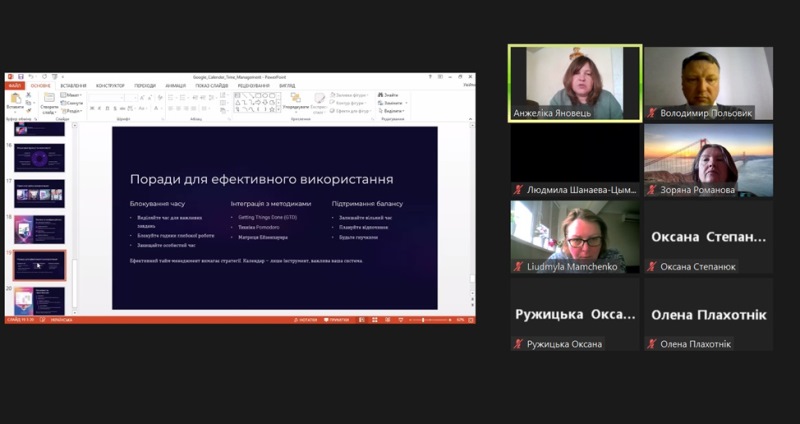The image size is (800, 424).
Task: Collapse the ribbon with the small arrow
Action: coord(470,119)
